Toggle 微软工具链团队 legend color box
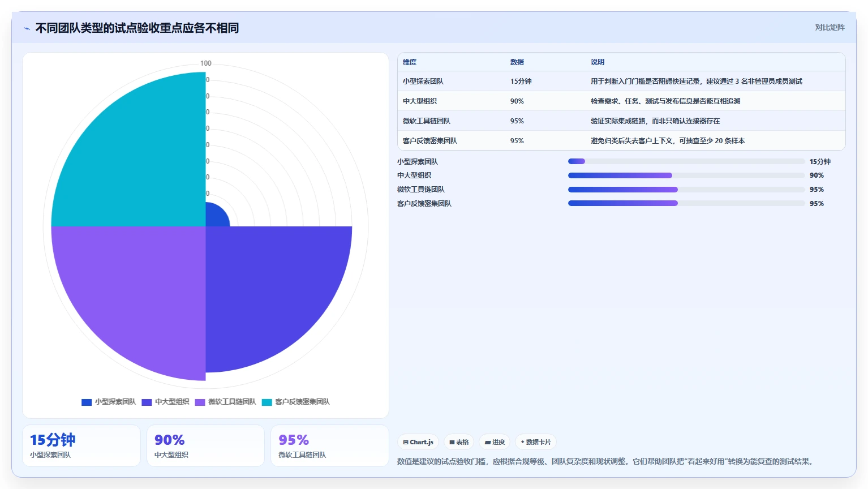 point(200,402)
